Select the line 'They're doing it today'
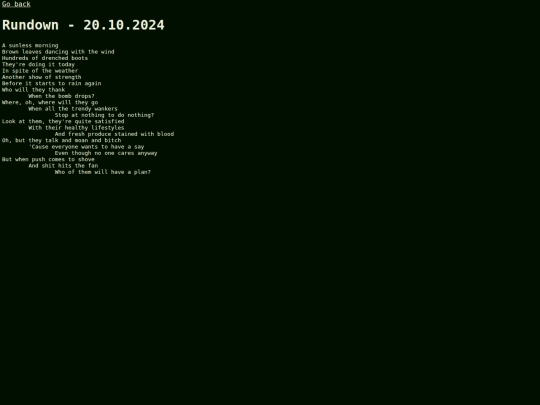This screenshot has height=405, width=540. click(38, 64)
